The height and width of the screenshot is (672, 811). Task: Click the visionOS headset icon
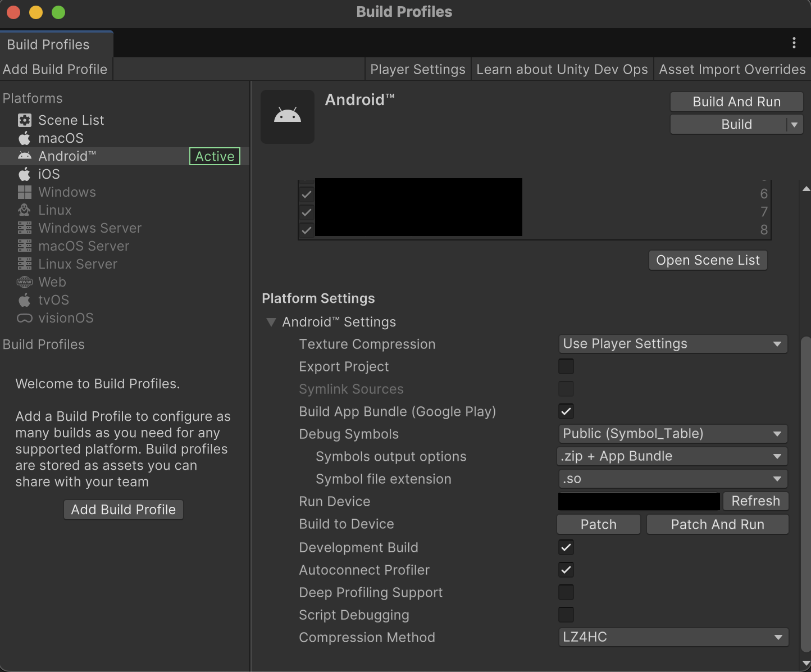click(25, 318)
